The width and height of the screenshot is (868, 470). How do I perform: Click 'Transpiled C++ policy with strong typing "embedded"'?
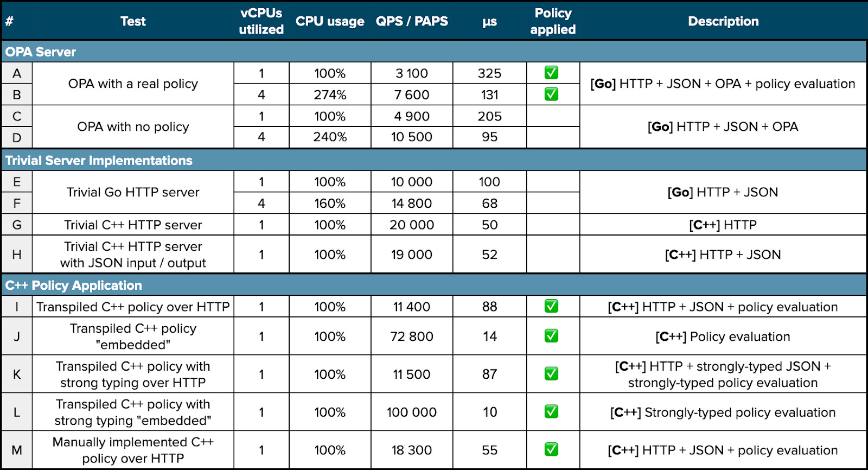coord(133,412)
